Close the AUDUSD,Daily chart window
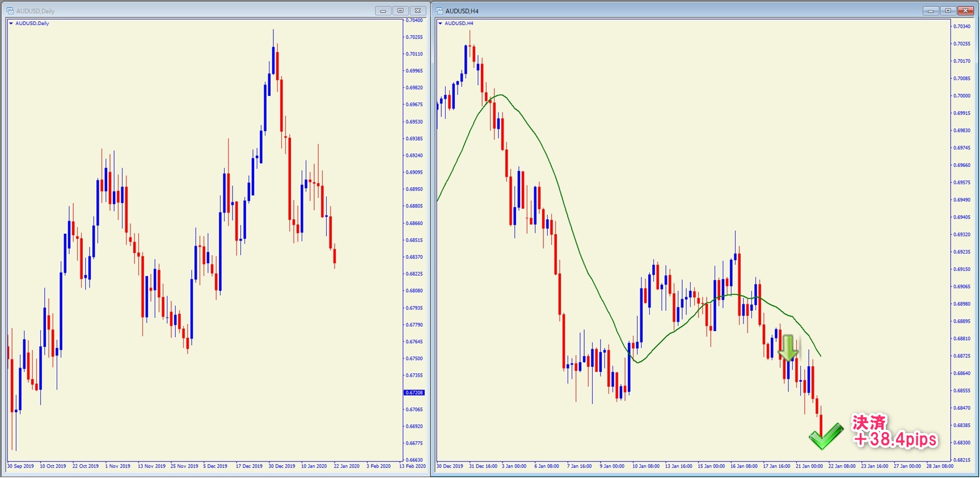This screenshot has height=478, width=980. coord(417,11)
